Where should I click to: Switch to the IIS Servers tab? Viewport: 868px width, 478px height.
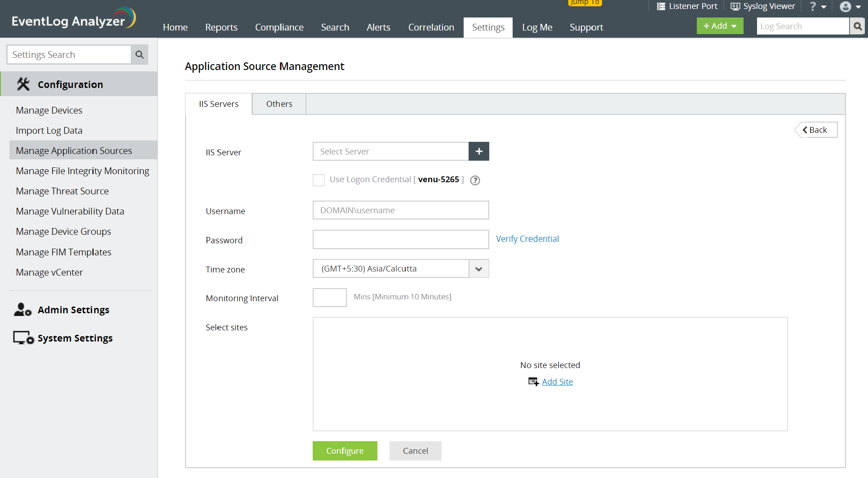pos(219,104)
